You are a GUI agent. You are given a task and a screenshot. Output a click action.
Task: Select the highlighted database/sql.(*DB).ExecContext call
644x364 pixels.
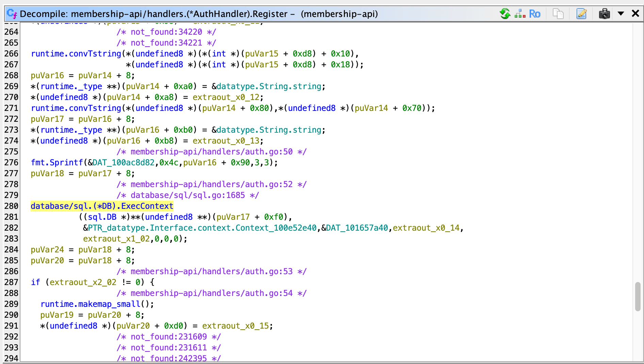point(101,206)
